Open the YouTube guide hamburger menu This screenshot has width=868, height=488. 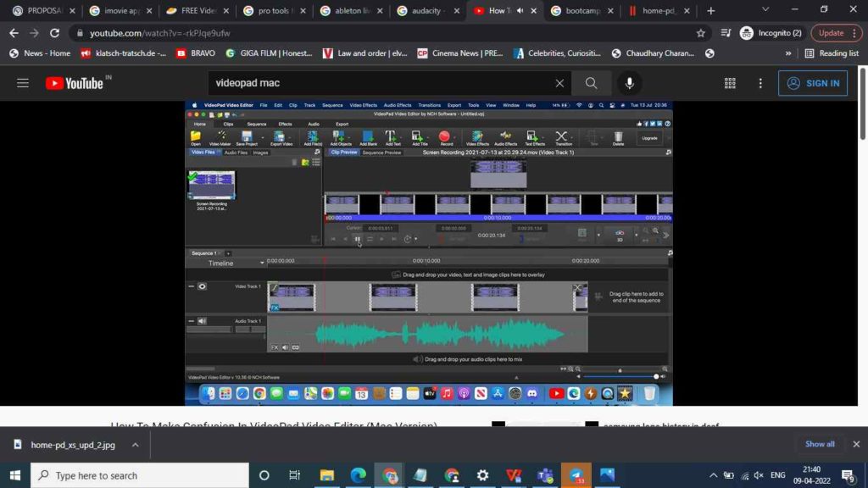[23, 83]
